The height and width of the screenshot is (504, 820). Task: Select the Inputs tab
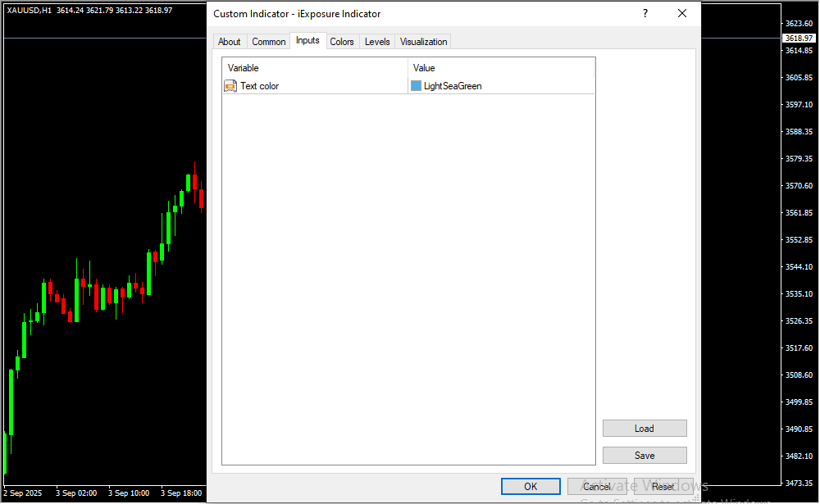click(307, 41)
